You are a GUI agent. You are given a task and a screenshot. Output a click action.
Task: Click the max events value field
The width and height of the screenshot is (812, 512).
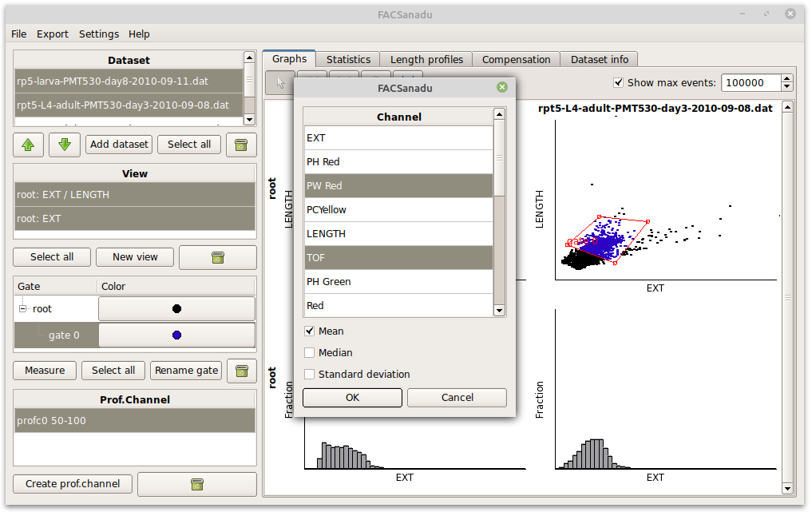pyautogui.click(x=751, y=82)
